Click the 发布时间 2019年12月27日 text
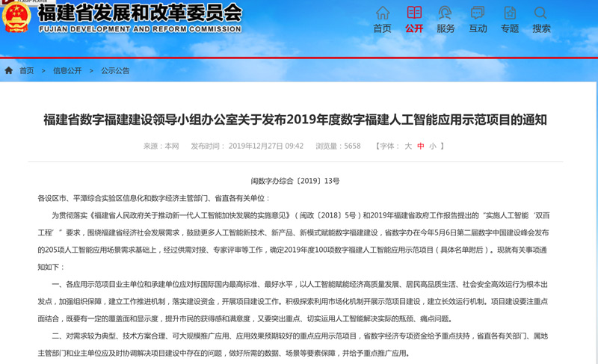This screenshot has width=598, height=364. (x=247, y=146)
